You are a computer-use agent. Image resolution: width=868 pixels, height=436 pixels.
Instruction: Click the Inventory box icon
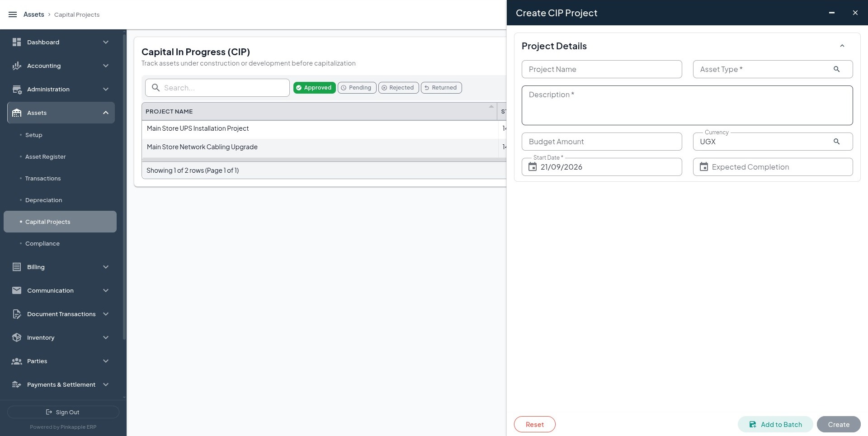17,337
